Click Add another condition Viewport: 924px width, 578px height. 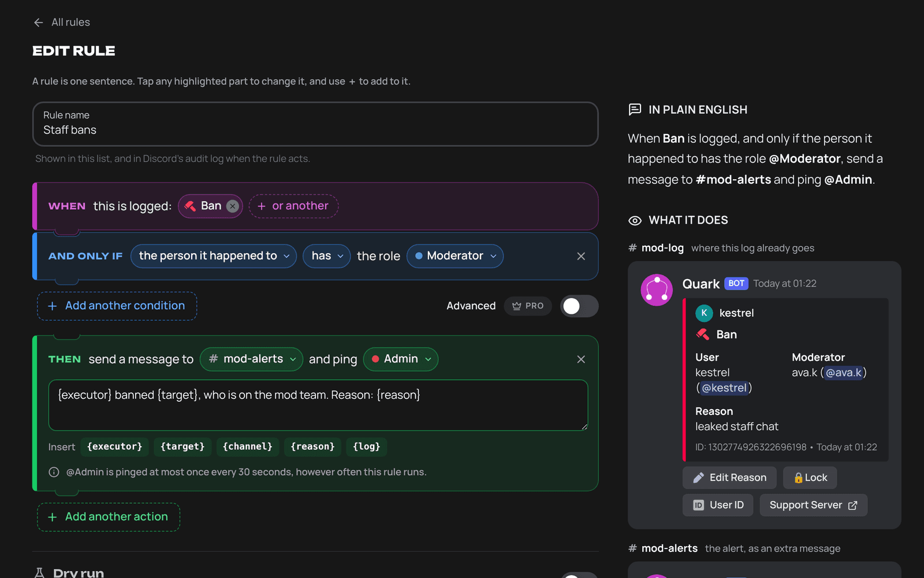[x=117, y=306]
